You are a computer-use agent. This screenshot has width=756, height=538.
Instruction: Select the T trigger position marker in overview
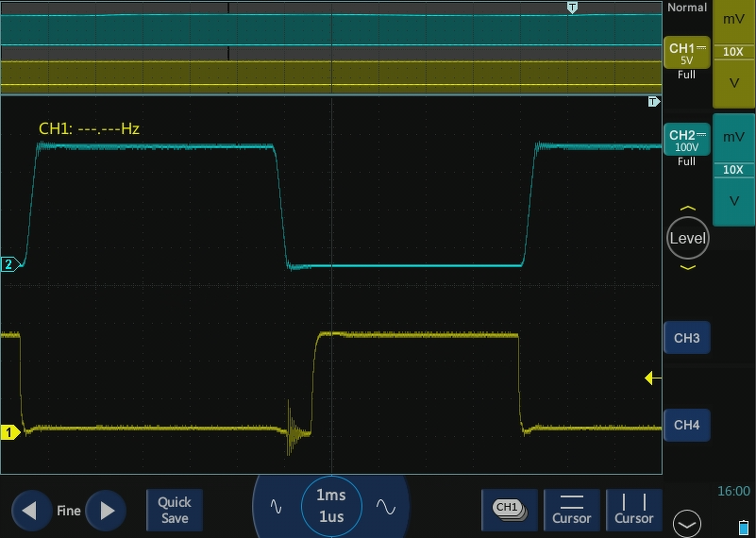pos(572,8)
